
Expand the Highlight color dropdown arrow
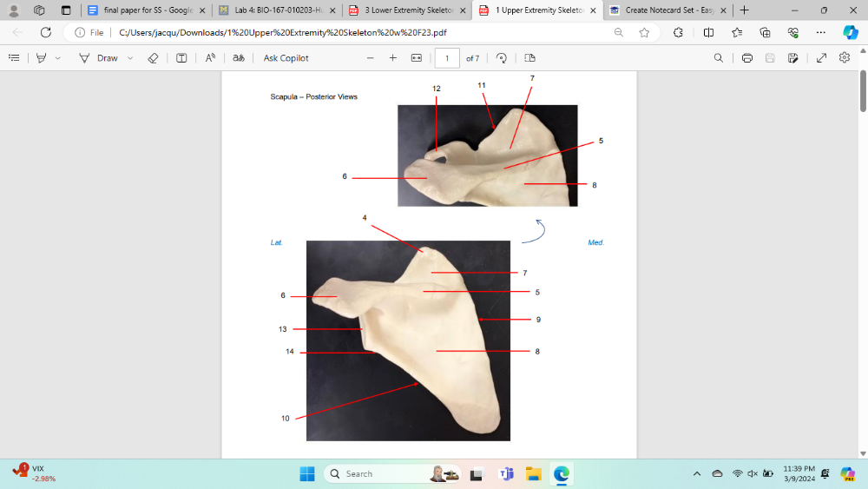click(58, 58)
